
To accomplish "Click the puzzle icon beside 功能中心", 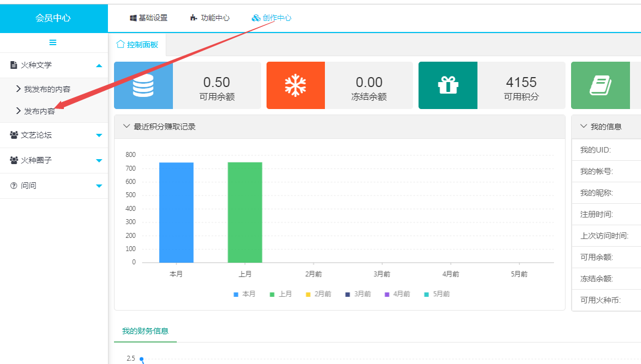I will click(x=193, y=18).
